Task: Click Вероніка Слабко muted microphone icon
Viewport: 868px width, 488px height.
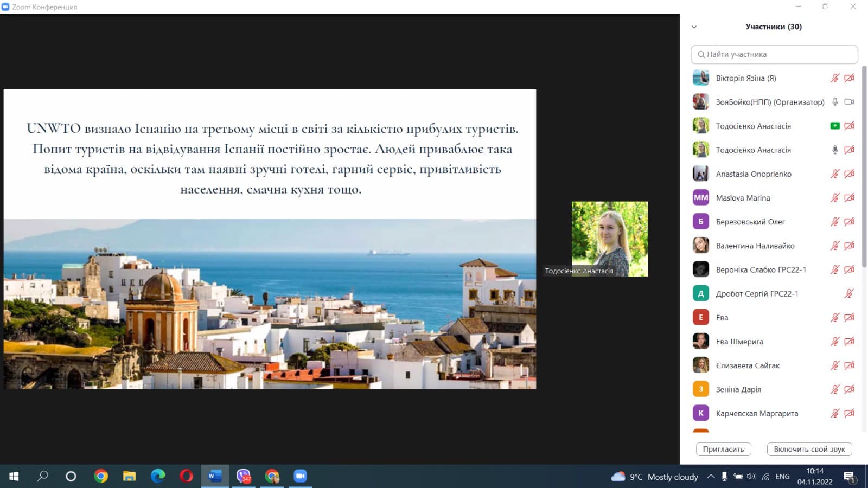Action: click(835, 269)
